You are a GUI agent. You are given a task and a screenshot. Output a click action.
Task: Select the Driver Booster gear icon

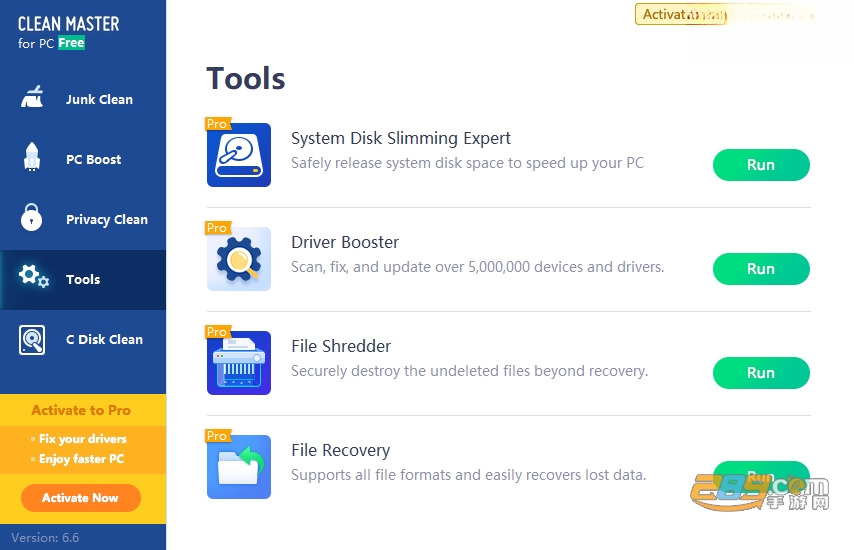239,259
